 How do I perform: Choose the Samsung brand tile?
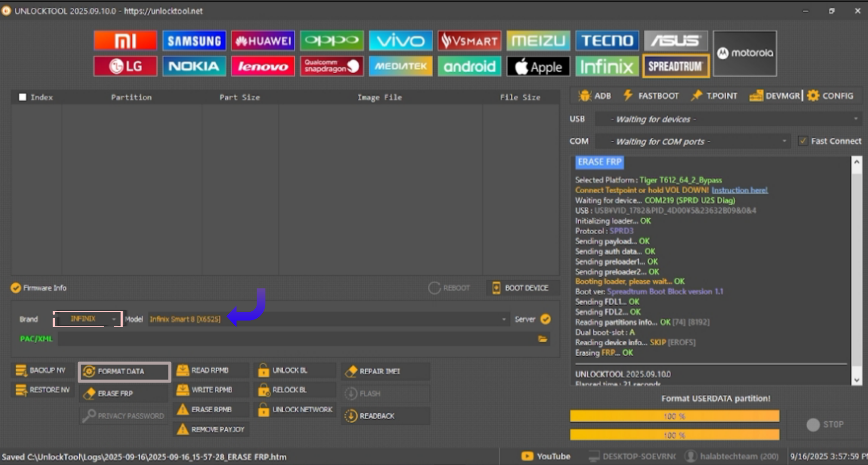(x=194, y=41)
